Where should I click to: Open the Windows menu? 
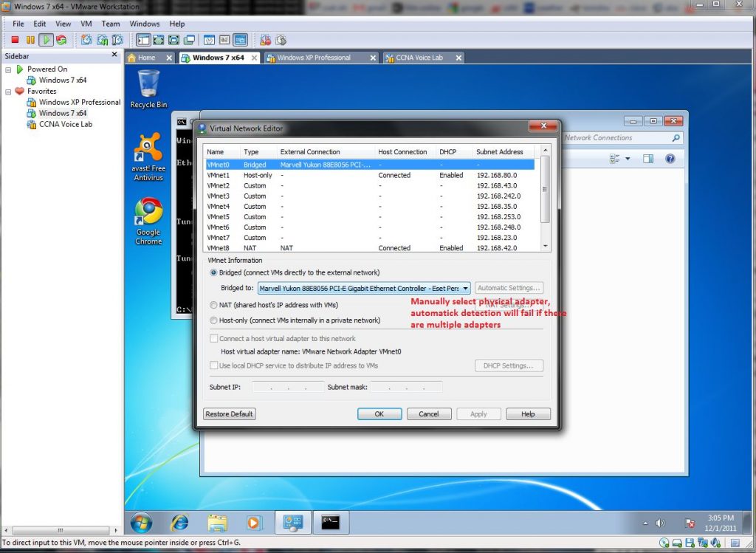(x=145, y=24)
